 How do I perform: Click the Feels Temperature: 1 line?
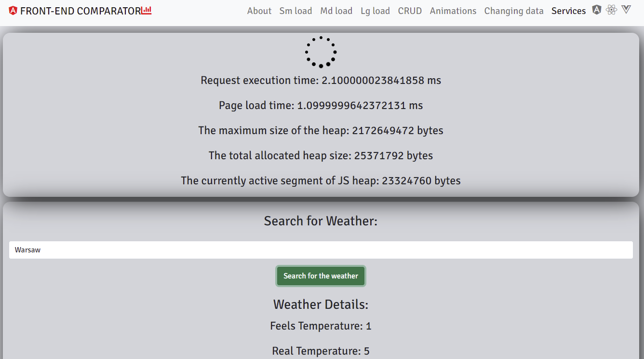(321, 326)
